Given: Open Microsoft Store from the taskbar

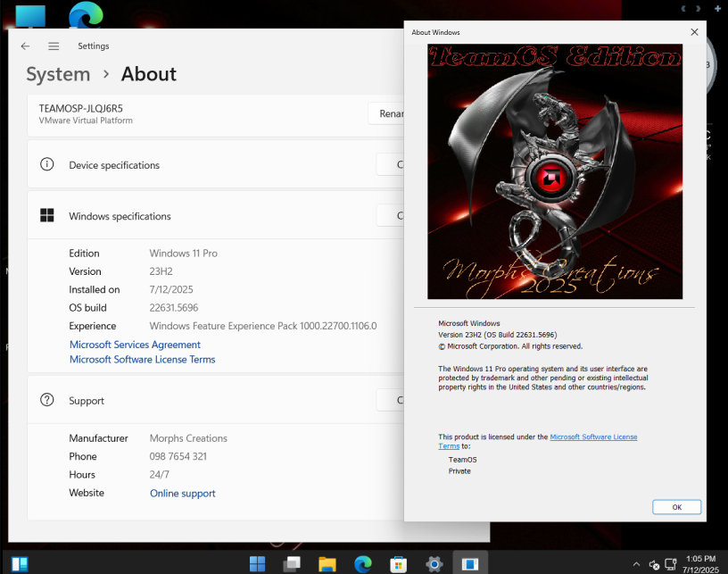Looking at the screenshot, I should (399, 564).
